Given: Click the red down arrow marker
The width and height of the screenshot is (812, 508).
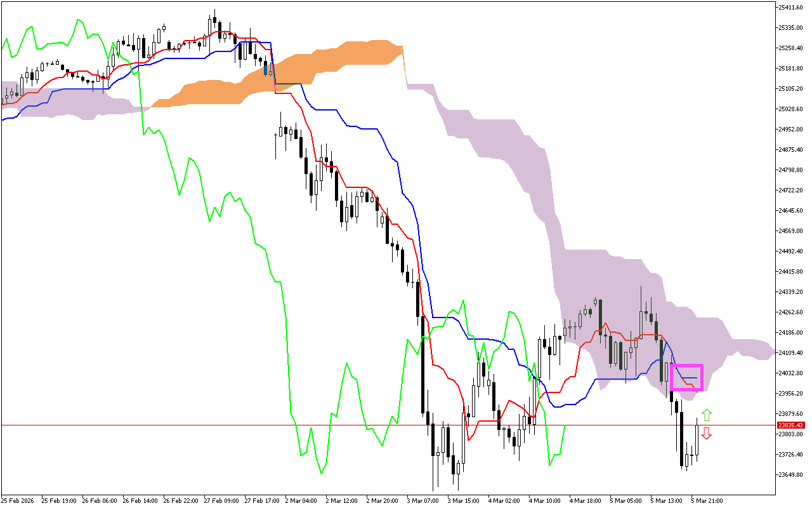Looking at the screenshot, I should point(706,433).
